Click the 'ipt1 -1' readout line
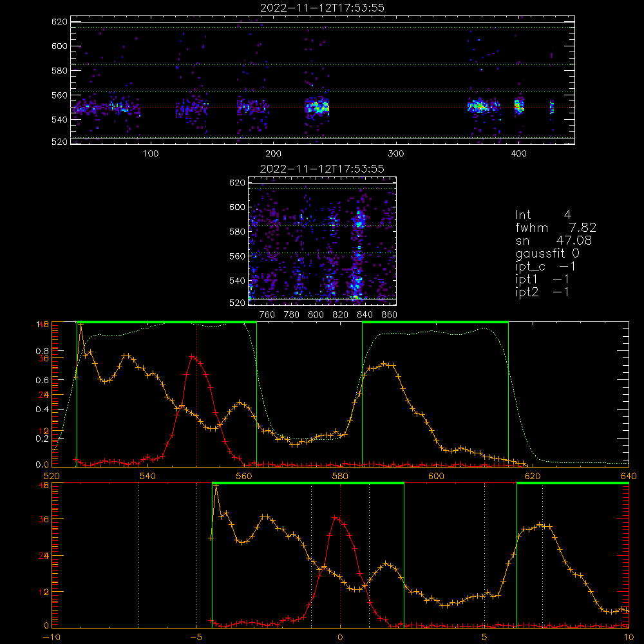This screenshot has height=644, width=644. click(542, 279)
